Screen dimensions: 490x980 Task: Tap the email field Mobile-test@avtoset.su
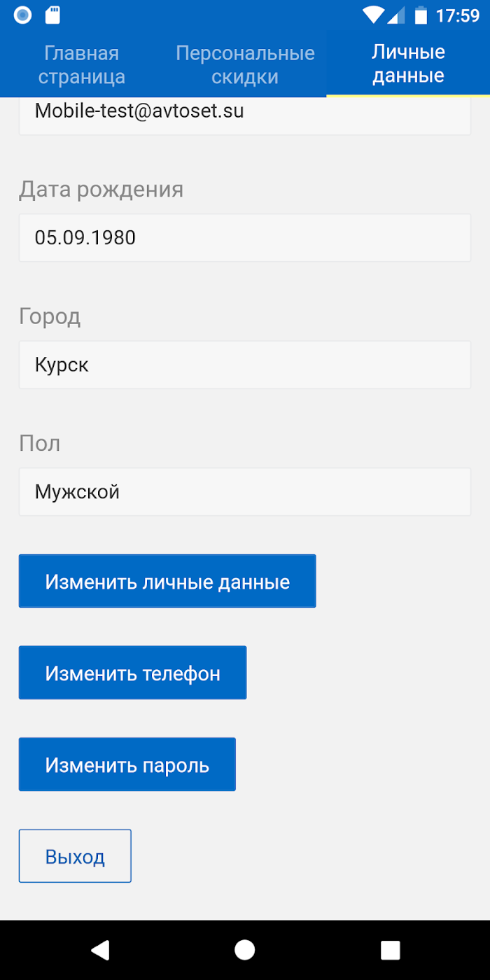[x=245, y=115]
